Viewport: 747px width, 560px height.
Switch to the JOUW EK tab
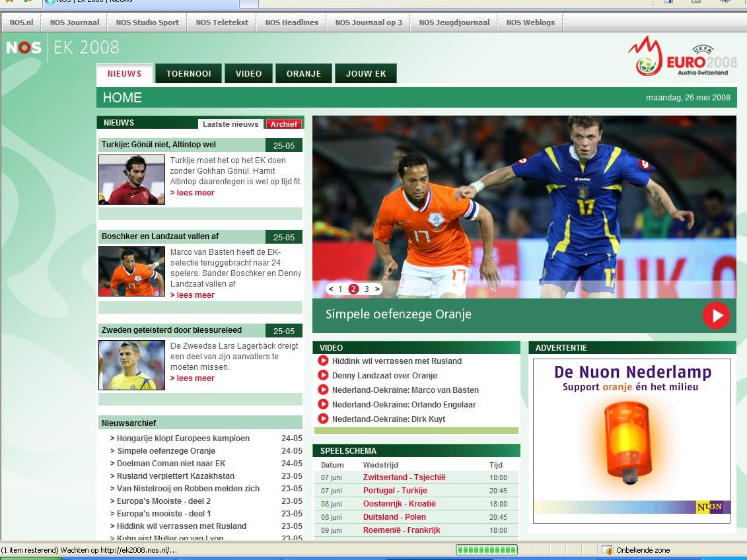pyautogui.click(x=366, y=74)
